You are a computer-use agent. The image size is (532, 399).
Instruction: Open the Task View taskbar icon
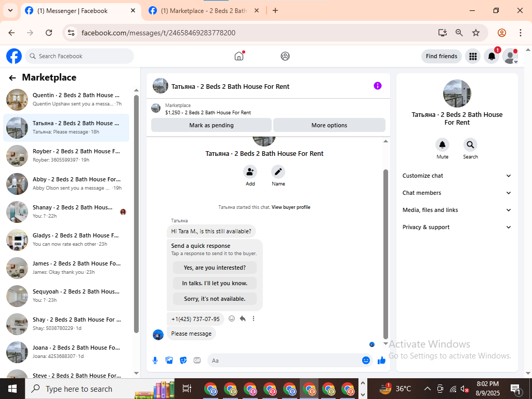click(187, 389)
